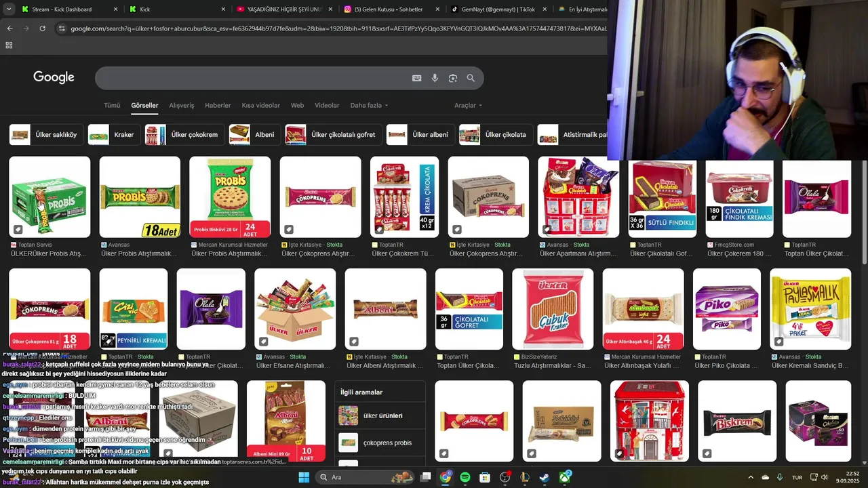Screen dimensions: 868x488
Task: Open Biskrem product image
Action: [737, 421]
